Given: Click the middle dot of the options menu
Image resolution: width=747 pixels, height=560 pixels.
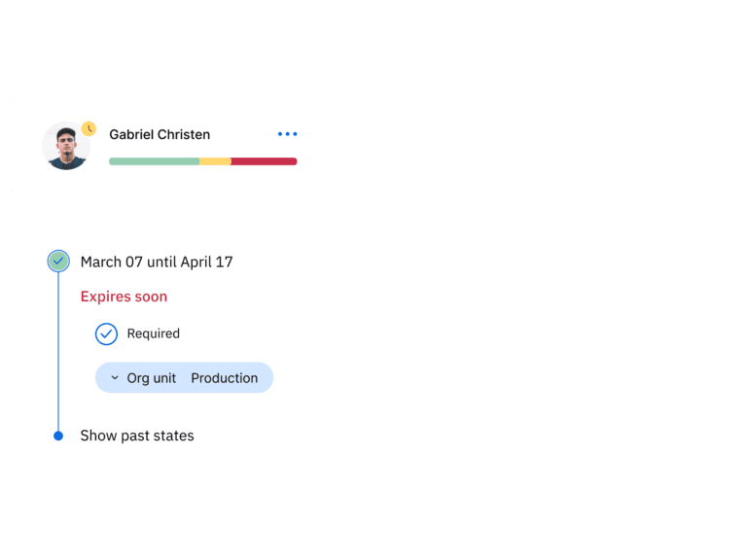Looking at the screenshot, I should point(287,134).
